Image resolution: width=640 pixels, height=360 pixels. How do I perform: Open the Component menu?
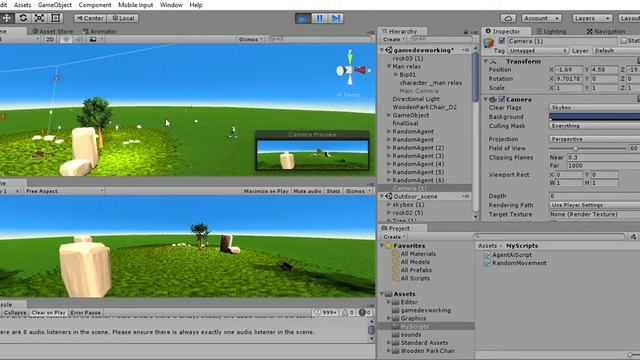click(x=95, y=5)
